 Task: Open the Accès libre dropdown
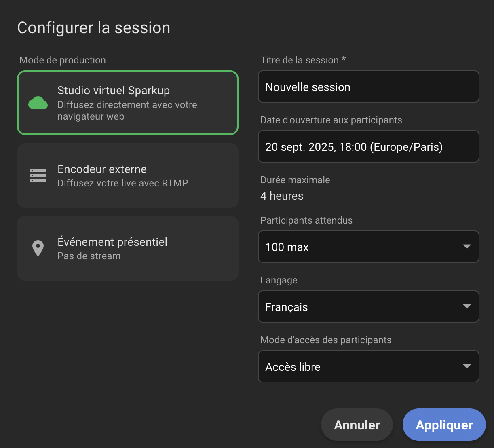(368, 366)
